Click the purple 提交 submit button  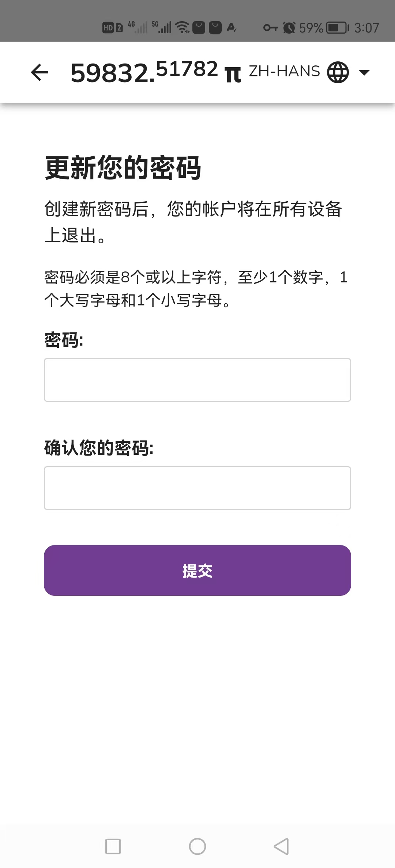[x=197, y=570]
